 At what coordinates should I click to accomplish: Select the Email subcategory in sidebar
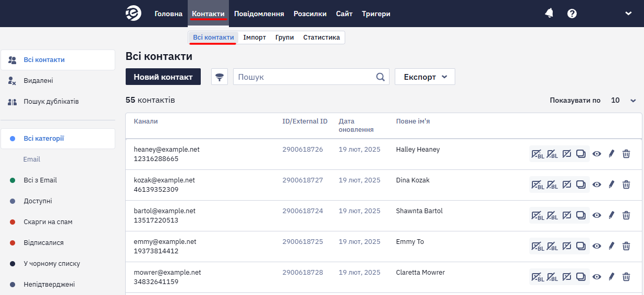32,159
